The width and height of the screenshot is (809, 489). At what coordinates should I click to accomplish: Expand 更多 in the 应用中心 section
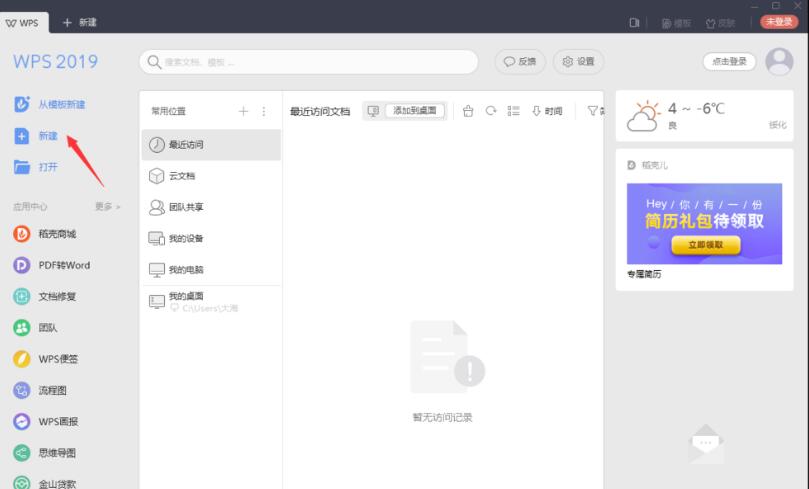[x=107, y=206]
